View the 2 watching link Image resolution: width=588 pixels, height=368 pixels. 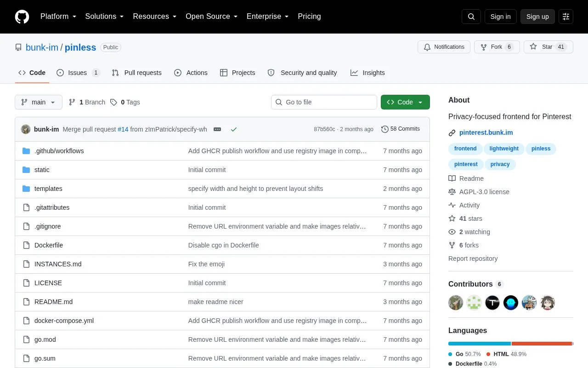pyautogui.click(x=469, y=232)
